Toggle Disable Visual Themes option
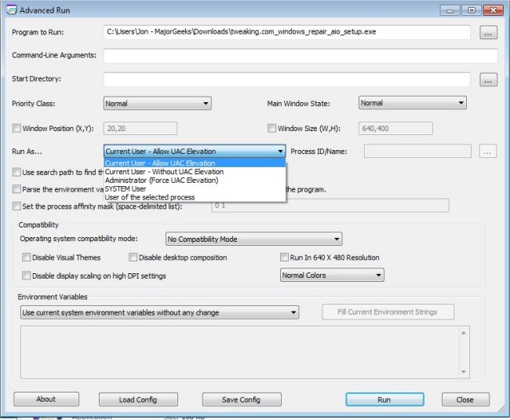Screen dimensions: 510x420 click(27, 257)
